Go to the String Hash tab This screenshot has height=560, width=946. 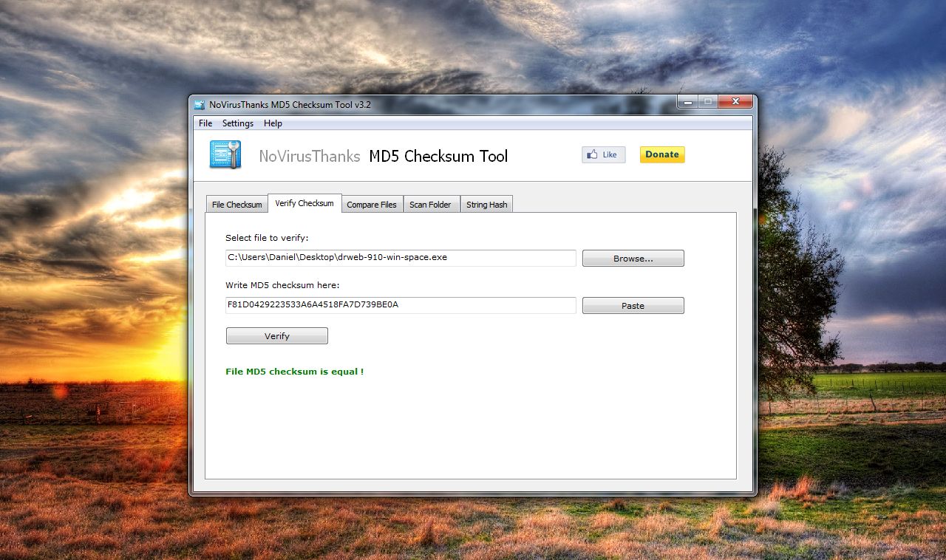click(x=486, y=205)
